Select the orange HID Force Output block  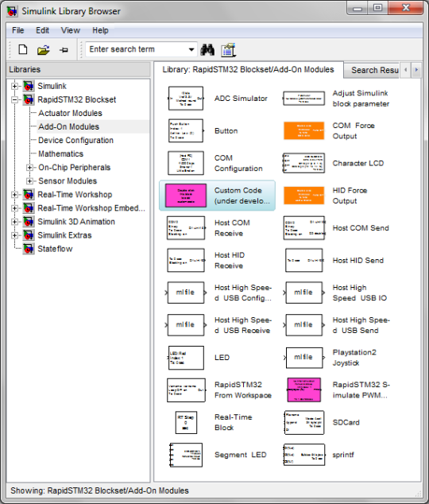coord(303,196)
